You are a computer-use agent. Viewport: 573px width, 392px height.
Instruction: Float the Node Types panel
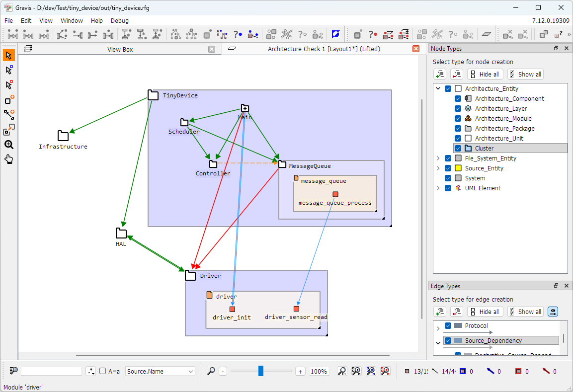(556, 48)
